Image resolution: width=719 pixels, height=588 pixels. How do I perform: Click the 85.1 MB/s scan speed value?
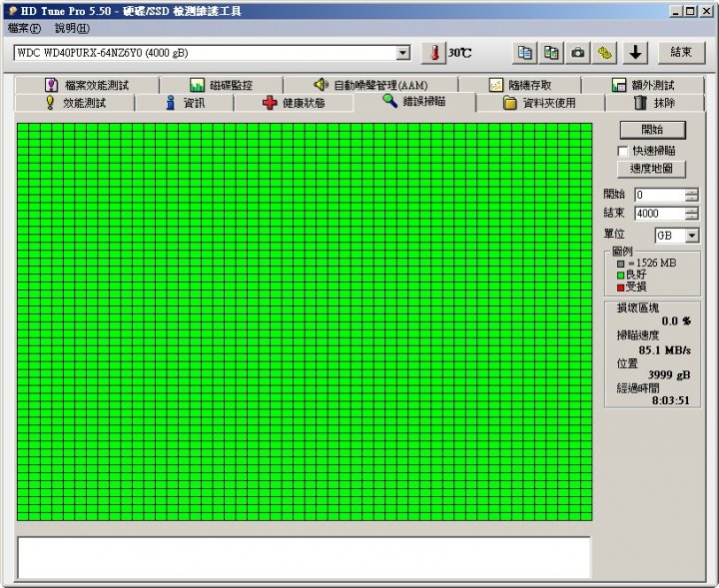[x=664, y=350]
